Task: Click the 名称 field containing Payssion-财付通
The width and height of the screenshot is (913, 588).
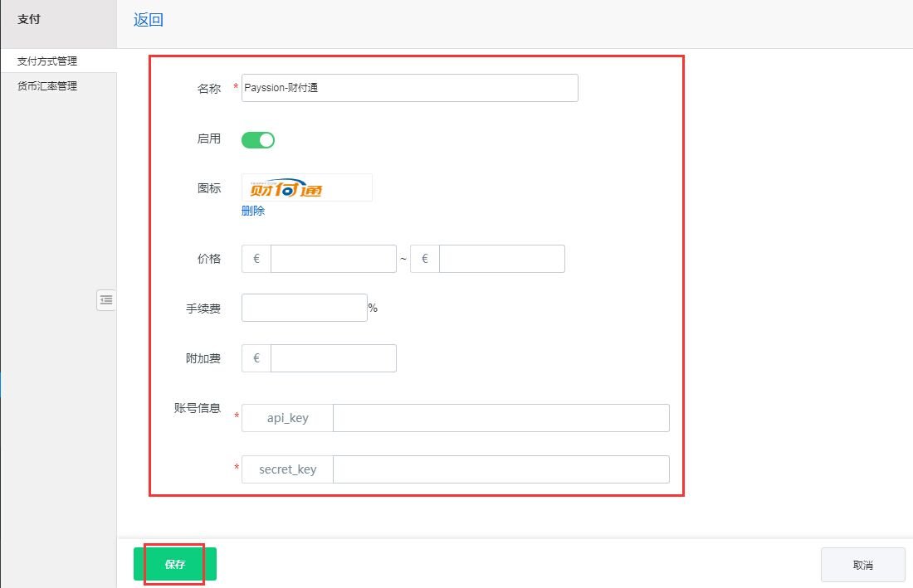Action: tap(409, 87)
